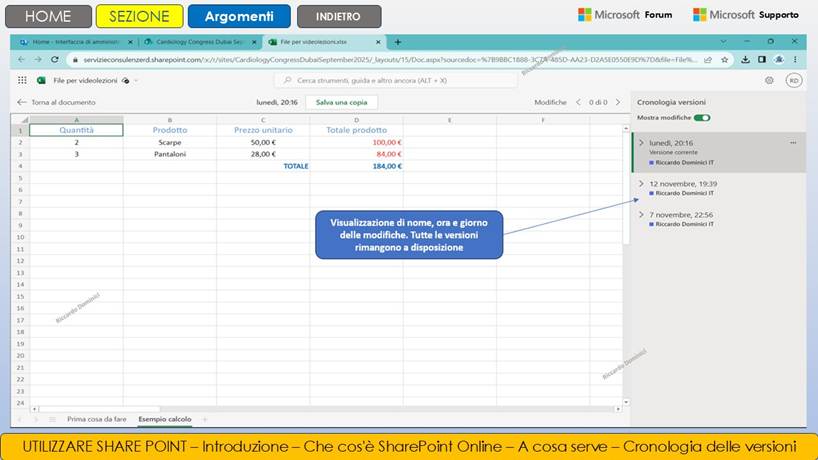818x460 pixels.
Task: Toggle the browser side panel icon
Action: [762, 60]
